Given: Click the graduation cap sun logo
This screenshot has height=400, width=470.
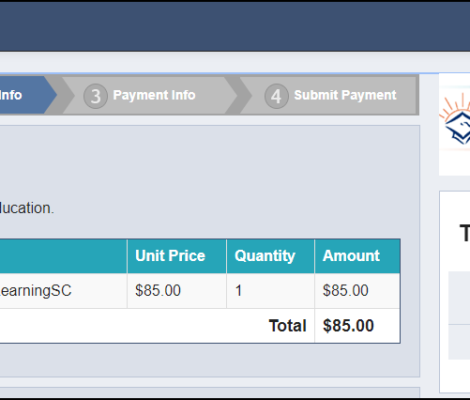Looking at the screenshot, I should [456, 119].
